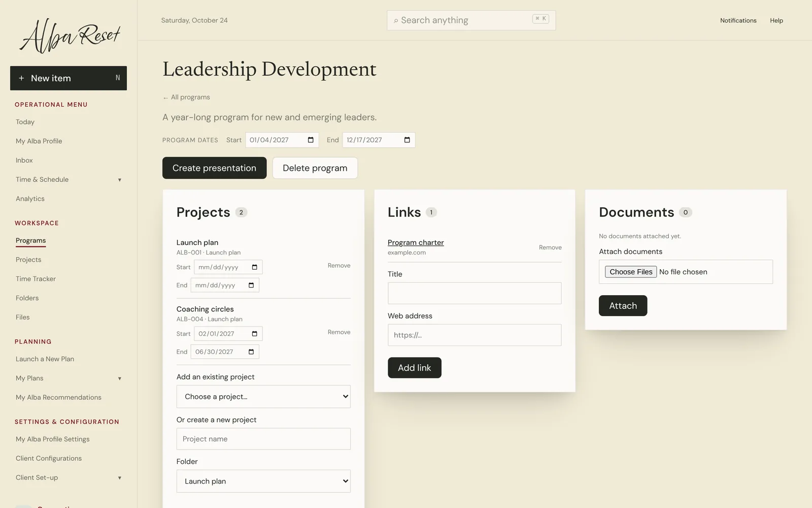The image size is (812, 508).
Task: Open the Program charter link
Action: [x=416, y=243]
